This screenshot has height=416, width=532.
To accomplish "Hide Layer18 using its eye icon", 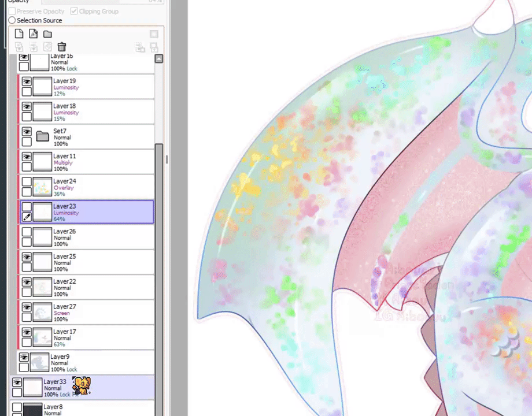I will (x=27, y=106).
